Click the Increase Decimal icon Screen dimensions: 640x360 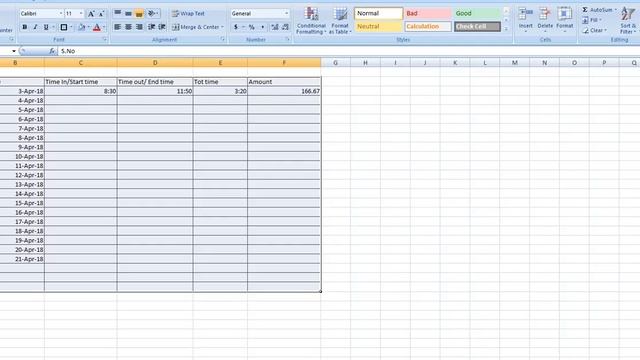[x=275, y=27]
